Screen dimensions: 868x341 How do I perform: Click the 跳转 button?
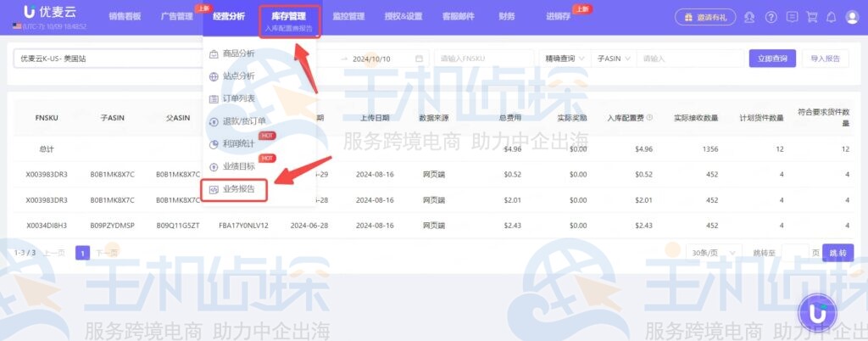[838, 253]
